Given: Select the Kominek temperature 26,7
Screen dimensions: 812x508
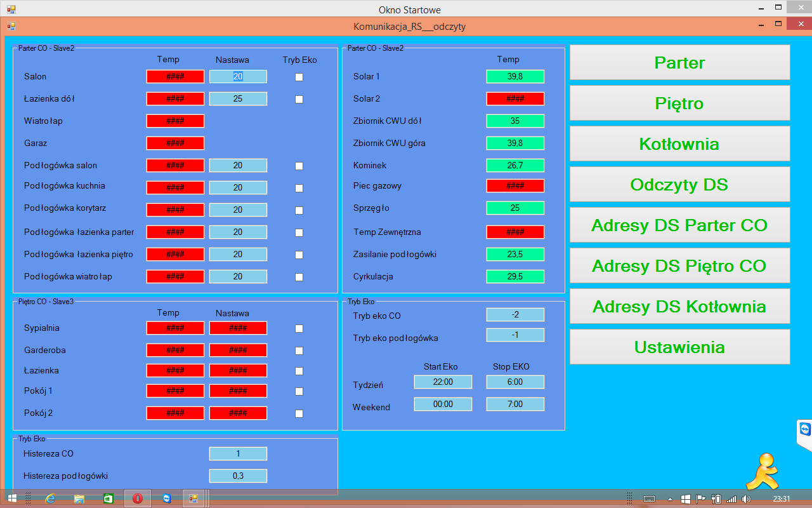Looking at the screenshot, I should pos(515,165).
